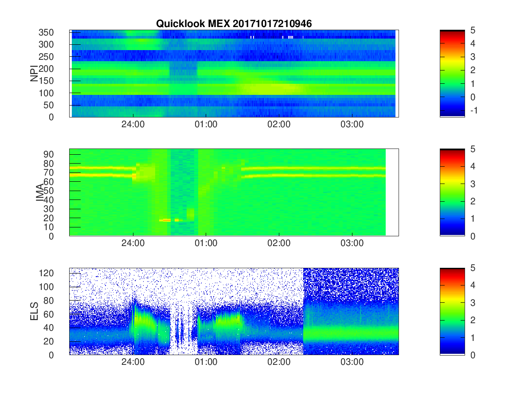
Task: Click the plot title Quicklook MEX 20171017210946
Action: pos(234,24)
